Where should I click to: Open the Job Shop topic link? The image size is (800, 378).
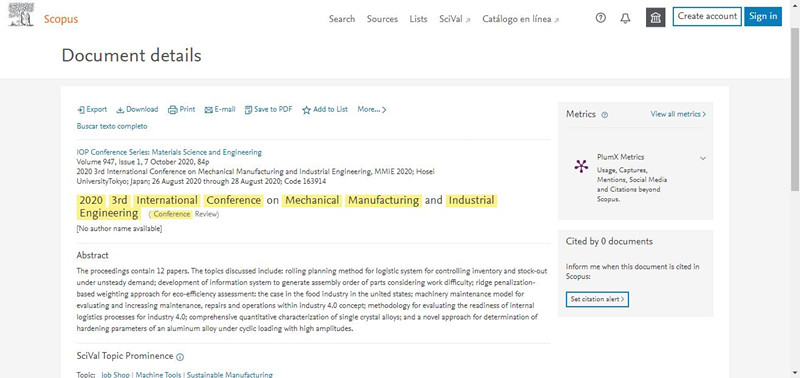(x=115, y=374)
